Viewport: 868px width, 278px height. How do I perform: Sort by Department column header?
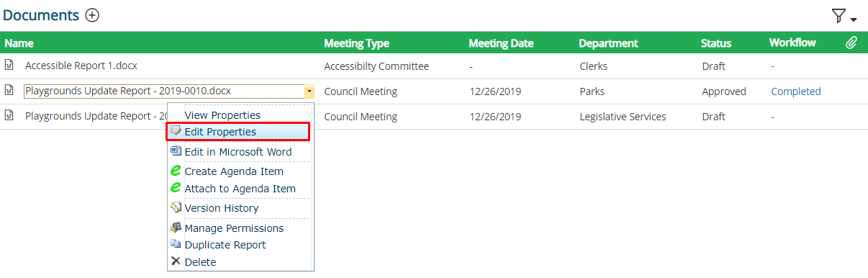coord(608,43)
